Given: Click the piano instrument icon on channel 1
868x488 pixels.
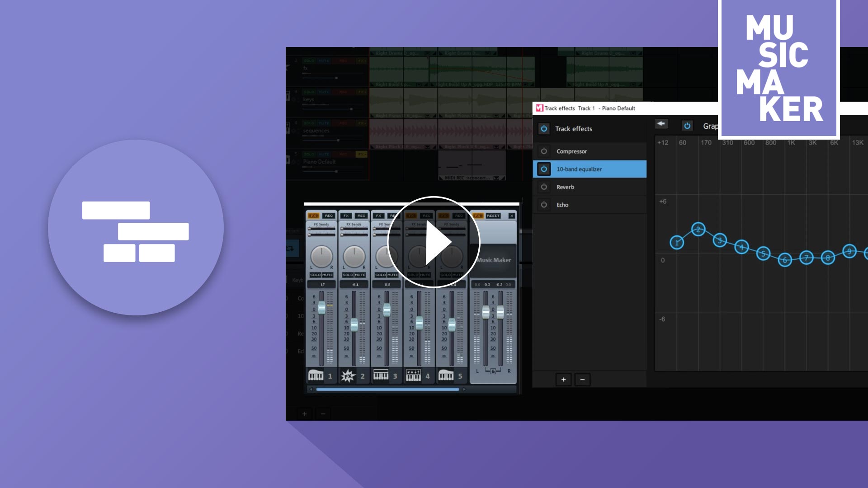Looking at the screenshot, I should click(316, 375).
